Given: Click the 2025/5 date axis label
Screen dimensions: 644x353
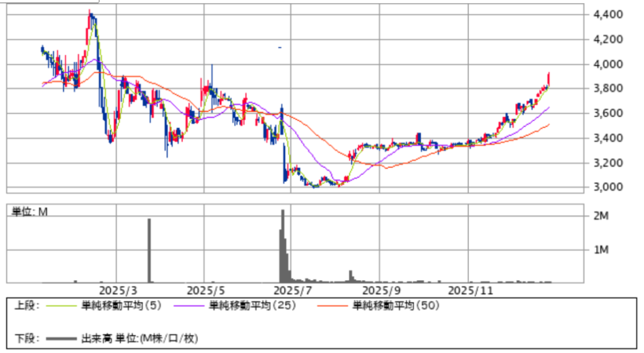Looking at the screenshot, I should click(x=205, y=291).
